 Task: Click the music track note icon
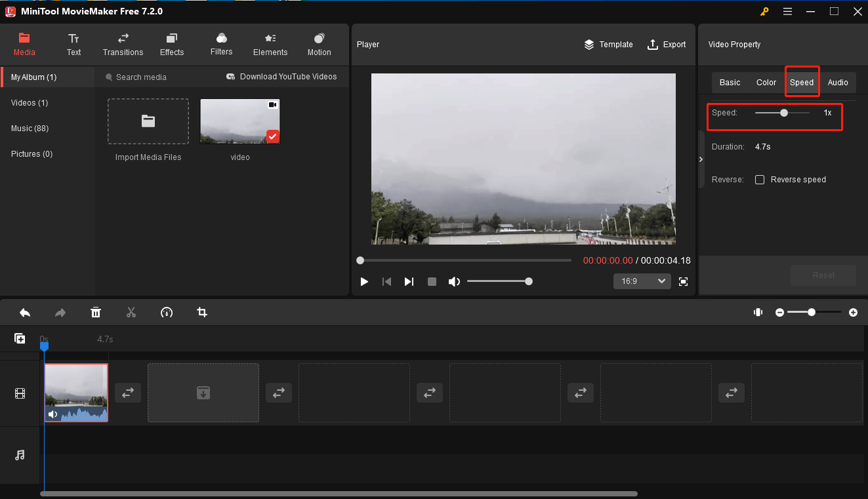(x=20, y=455)
